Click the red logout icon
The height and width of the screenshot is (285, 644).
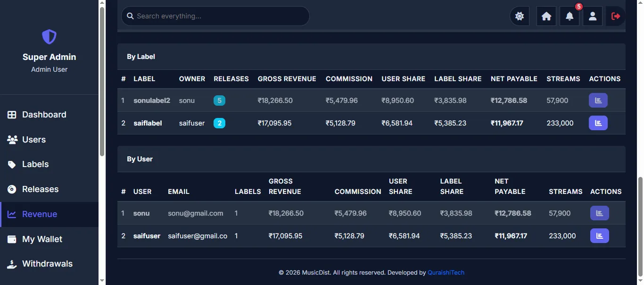(x=616, y=16)
